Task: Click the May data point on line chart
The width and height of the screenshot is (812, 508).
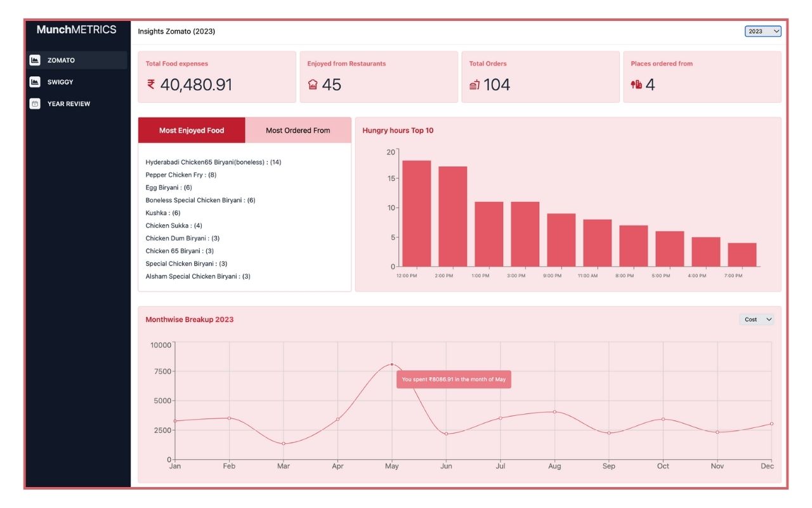Action: coord(392,364)
